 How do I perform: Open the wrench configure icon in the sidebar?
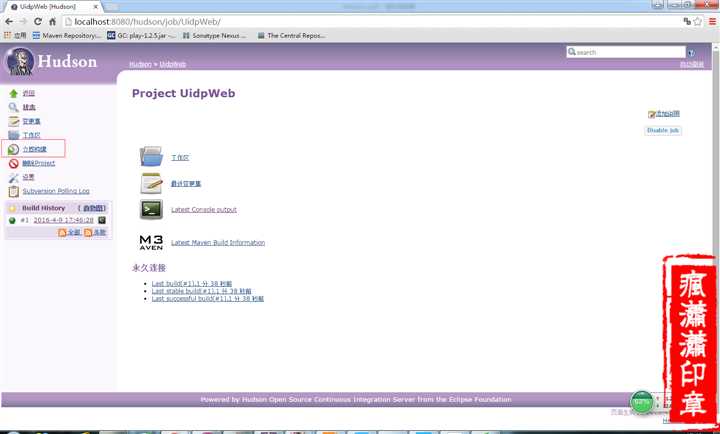pos(13,177)
